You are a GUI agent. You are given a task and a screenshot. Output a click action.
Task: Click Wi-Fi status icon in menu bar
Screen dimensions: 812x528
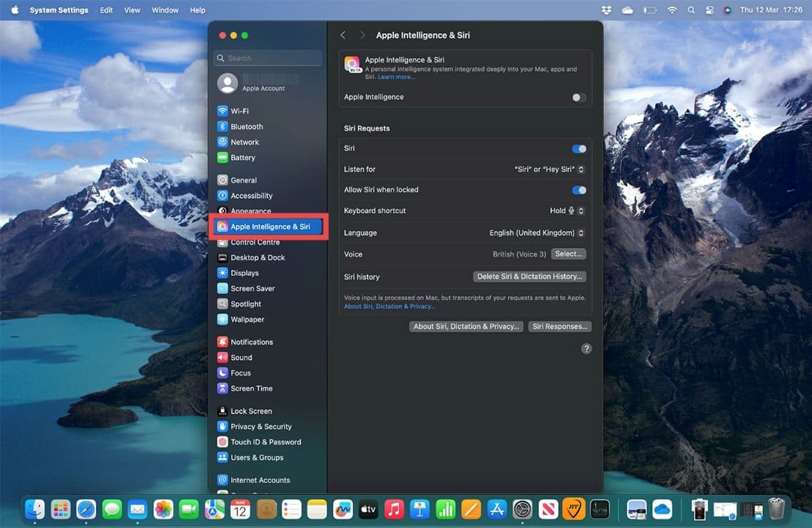tap(672, 10)
